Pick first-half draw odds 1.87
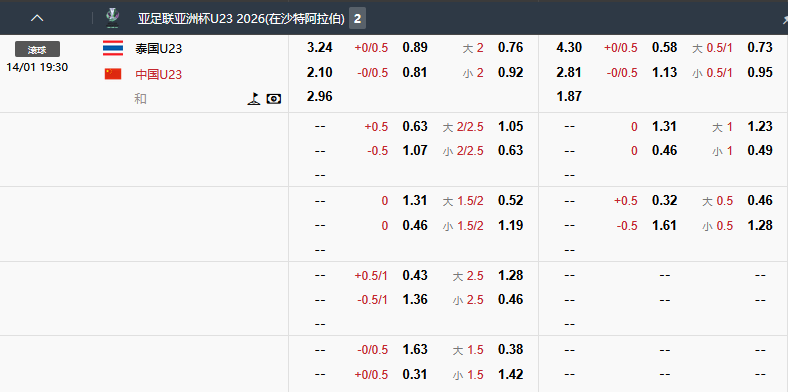The width and height of the screenshot is (788, 392). (x=569, y=96)
